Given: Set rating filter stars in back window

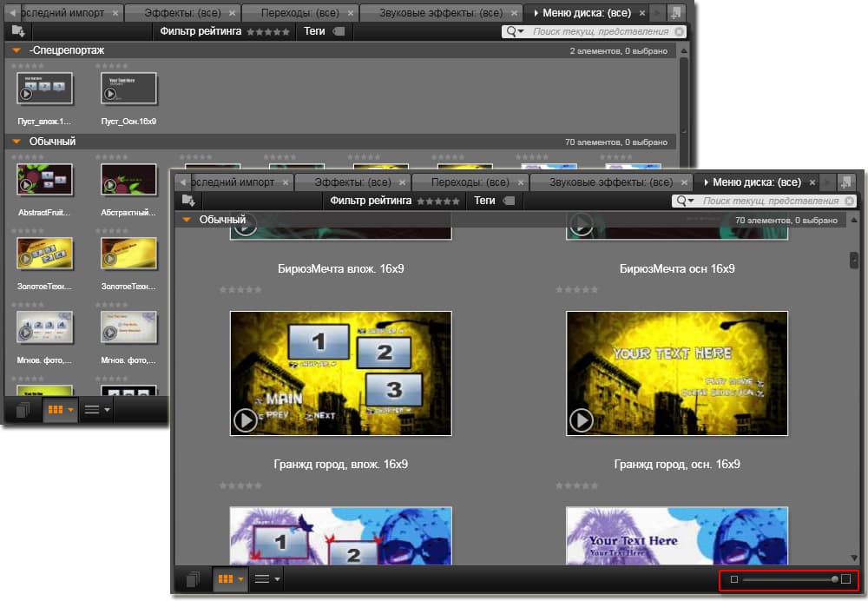Looking at the screenshot, I should click(268, 32).
